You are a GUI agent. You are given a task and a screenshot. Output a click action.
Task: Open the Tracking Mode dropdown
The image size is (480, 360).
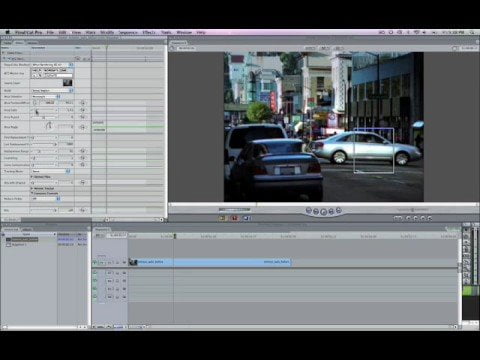51,171
